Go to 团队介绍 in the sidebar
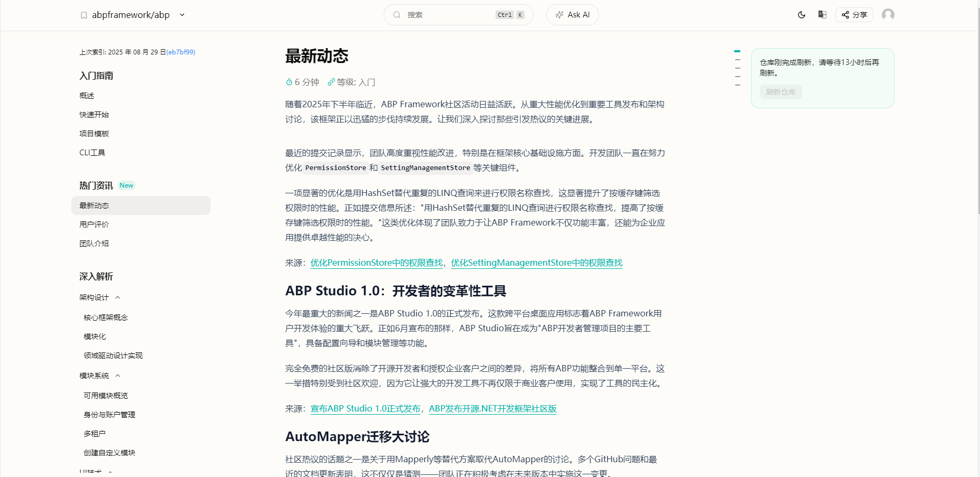980x477 pixels. point(94,244)
